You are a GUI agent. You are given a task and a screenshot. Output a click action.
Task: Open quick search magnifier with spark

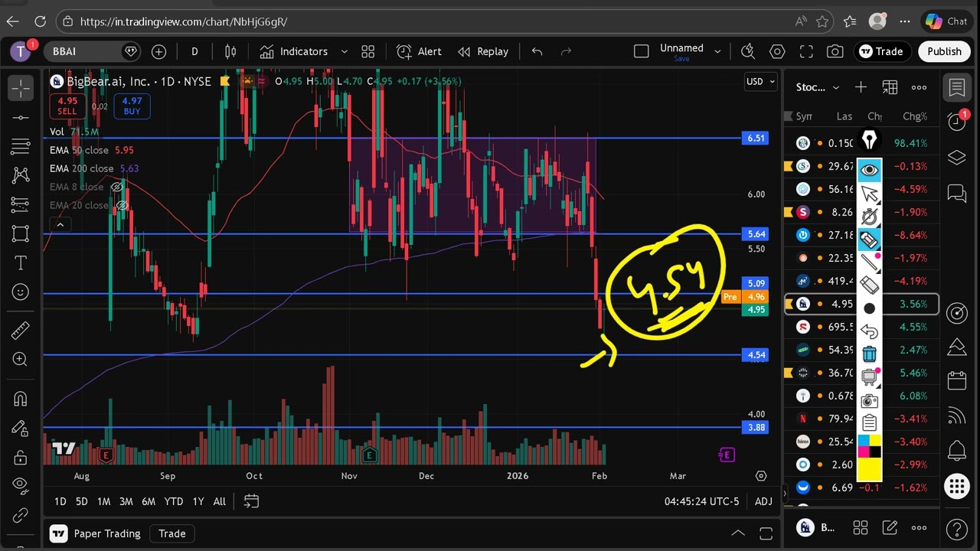tap(748, 51)
